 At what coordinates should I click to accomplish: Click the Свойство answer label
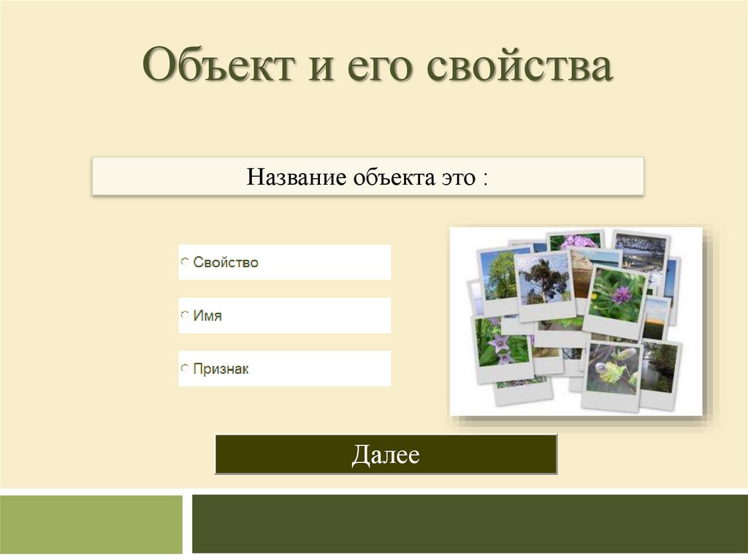click(x=226, y=262)
